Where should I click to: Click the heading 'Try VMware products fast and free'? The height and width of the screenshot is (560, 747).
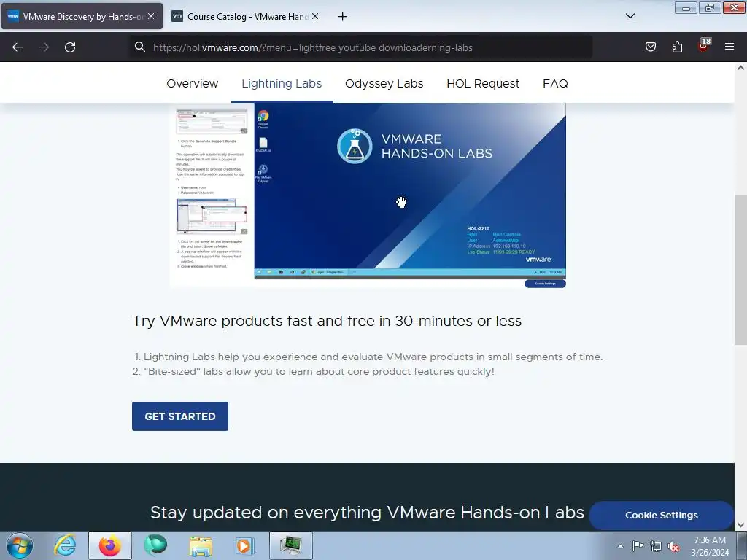[328, 321]
